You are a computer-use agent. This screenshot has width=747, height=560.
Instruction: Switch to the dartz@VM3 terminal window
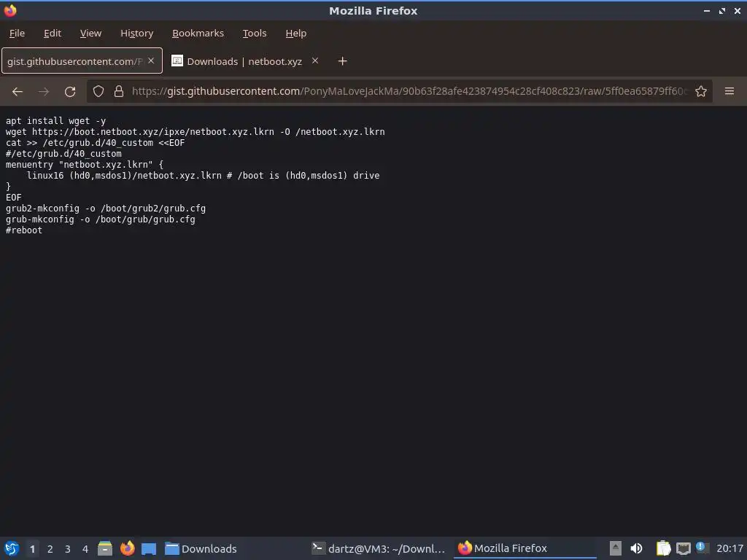click(379, 548)
